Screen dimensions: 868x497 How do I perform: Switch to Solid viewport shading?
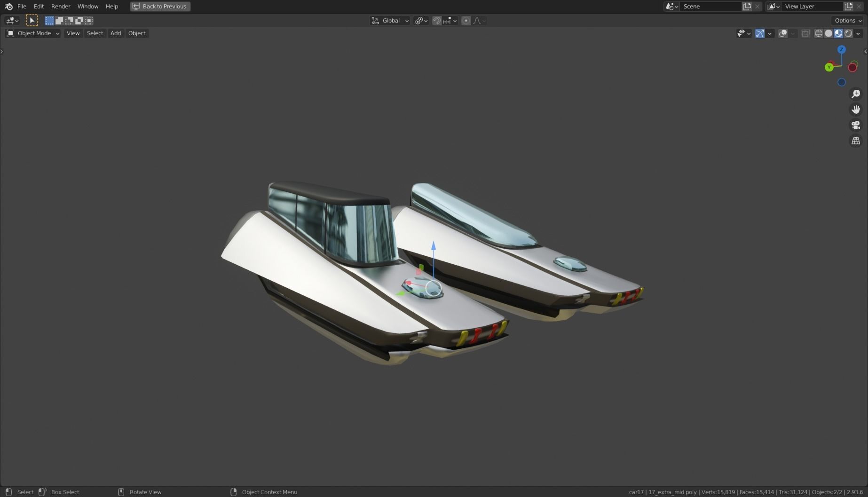[829, 33]
